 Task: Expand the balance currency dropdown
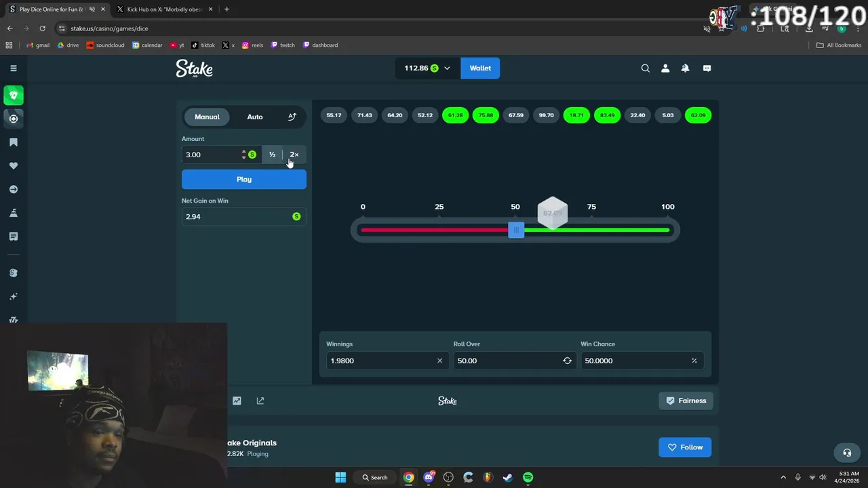447,68
